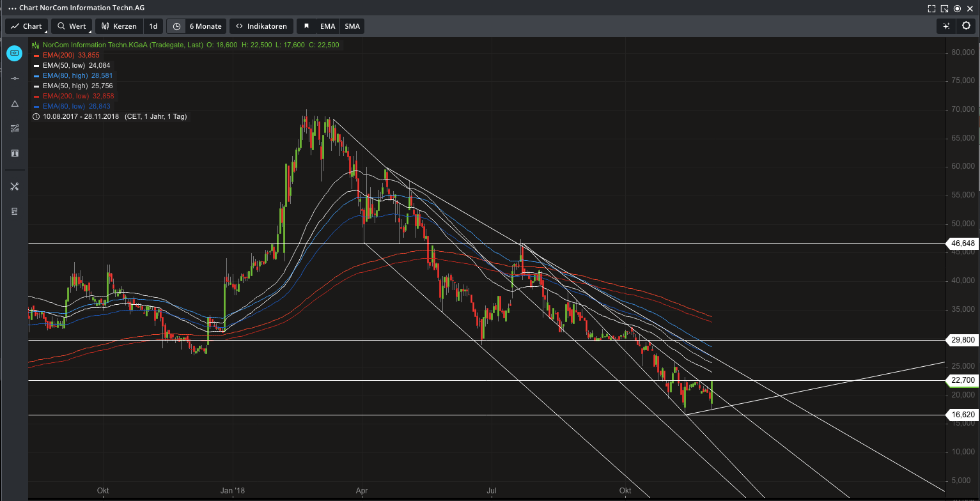Select the 29,800 horizontal line price label
Screen dimensions: 980x501
pos(963,340)
